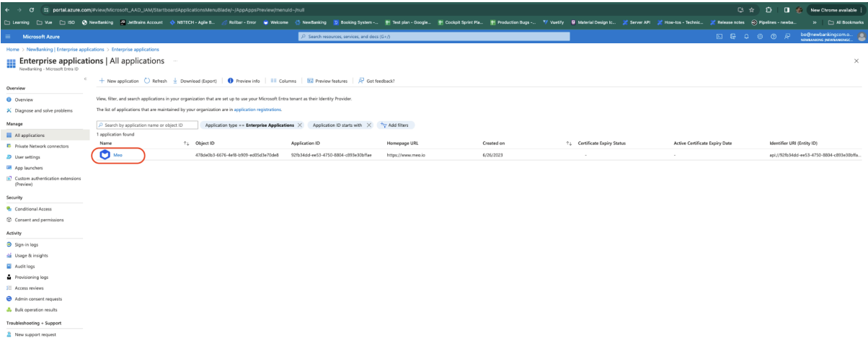868x346 pixels.
Task: Reload the page in Chrome
Action: pos(31,11)
